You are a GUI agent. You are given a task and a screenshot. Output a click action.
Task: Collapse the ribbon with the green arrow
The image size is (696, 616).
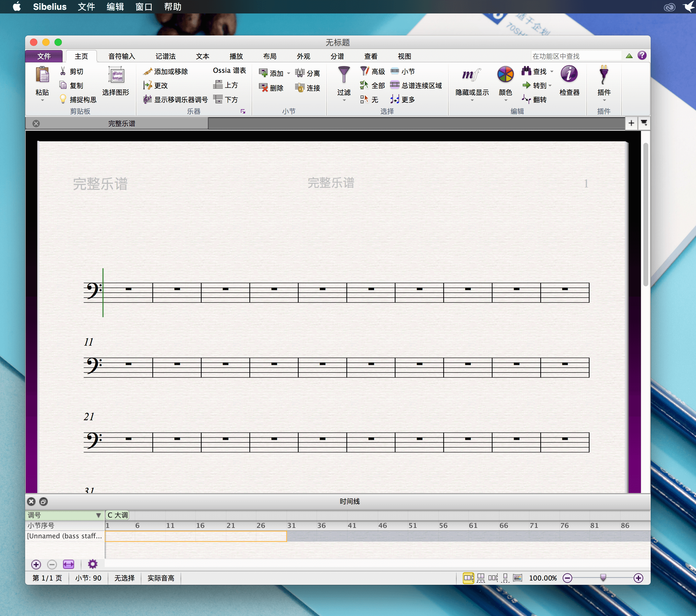click(x=629, y=56)
